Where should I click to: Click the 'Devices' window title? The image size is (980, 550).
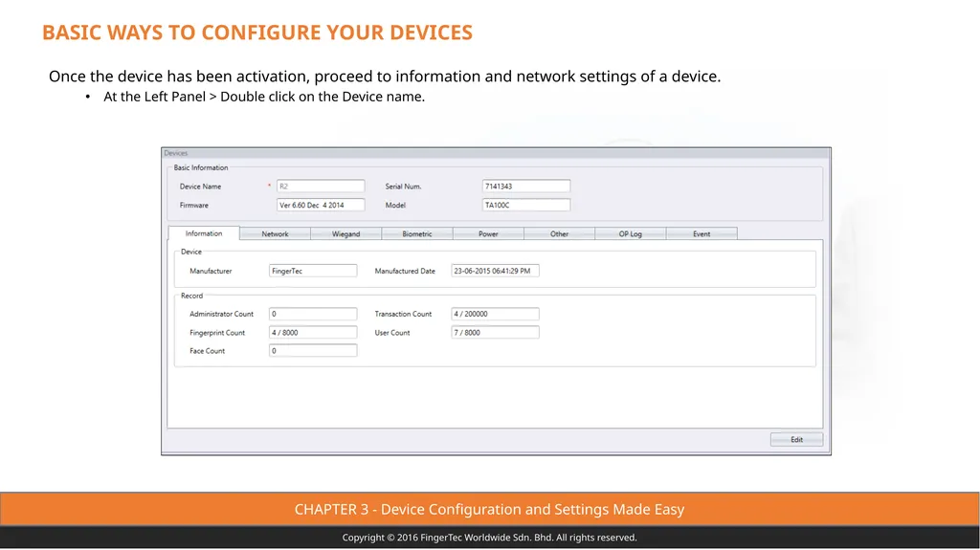176,153
